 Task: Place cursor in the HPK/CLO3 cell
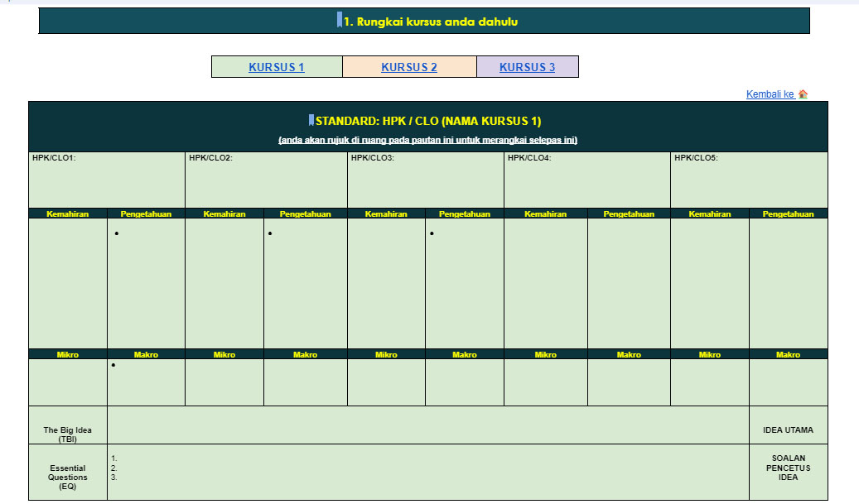click(x=425, y=180)
